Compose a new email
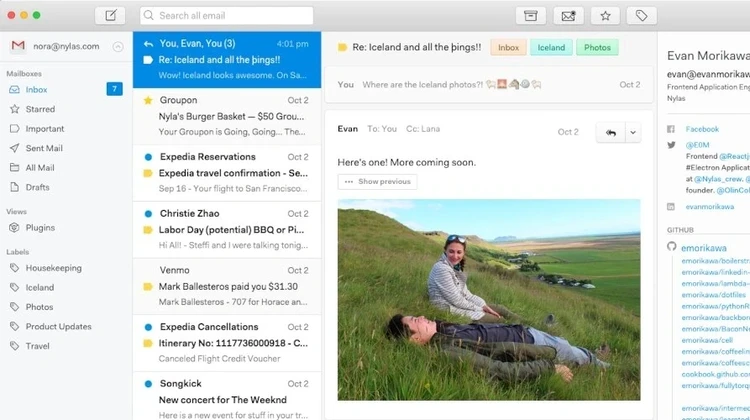 click(x=110, y=16)
